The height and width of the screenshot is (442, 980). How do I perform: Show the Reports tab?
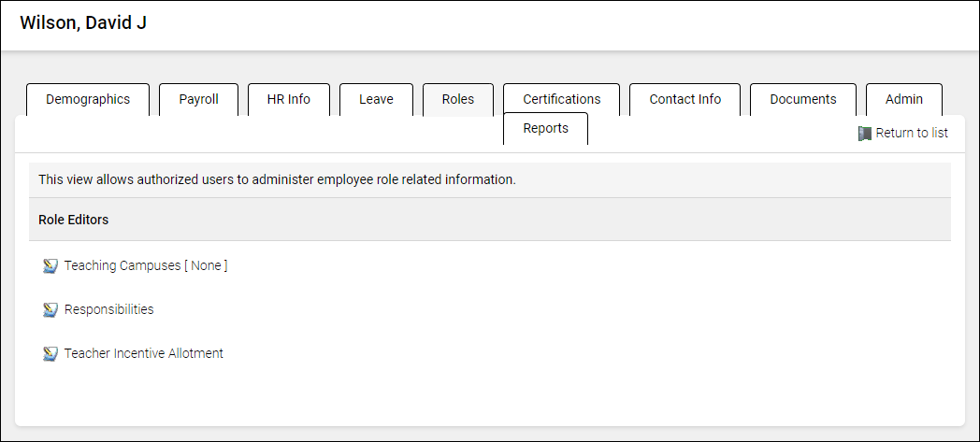[x=546, y=129]
